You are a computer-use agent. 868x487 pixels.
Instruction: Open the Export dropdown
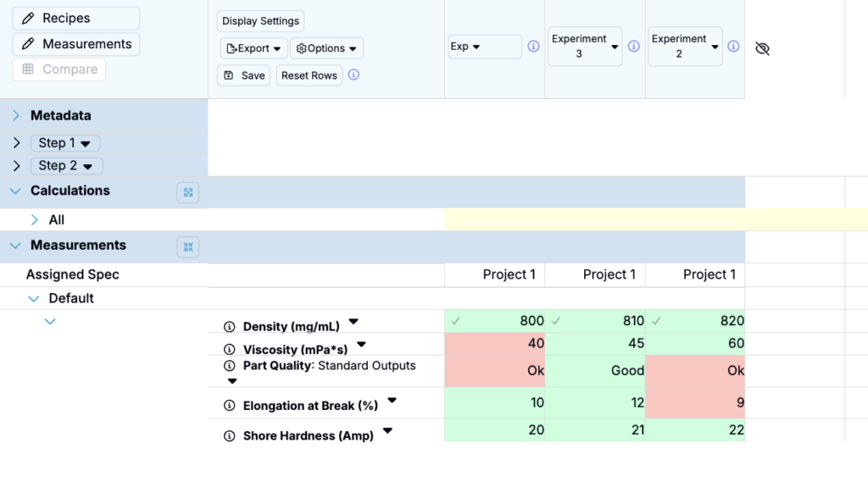[253, 48]
